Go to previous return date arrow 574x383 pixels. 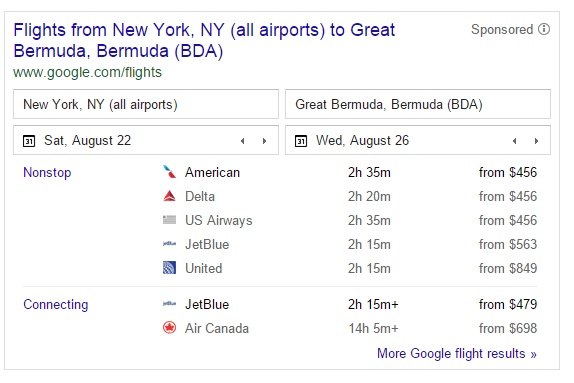click(515, 141)
